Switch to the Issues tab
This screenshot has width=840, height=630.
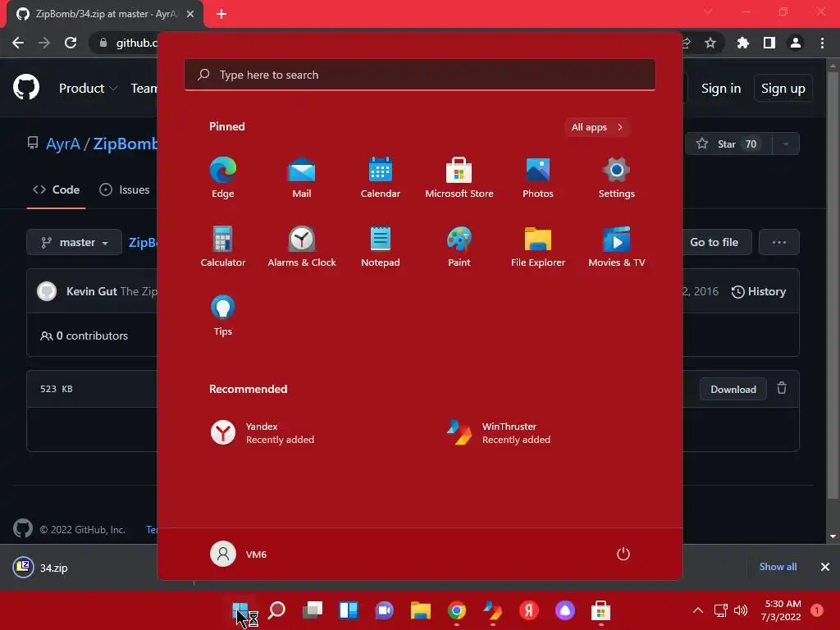[125, 189]
